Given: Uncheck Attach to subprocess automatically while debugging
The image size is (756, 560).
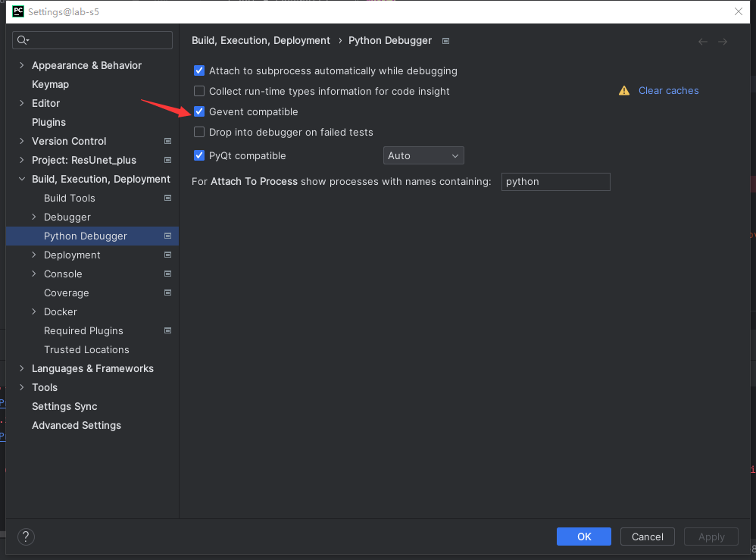Looking at the screenshot, I should [x=199, y=71].
